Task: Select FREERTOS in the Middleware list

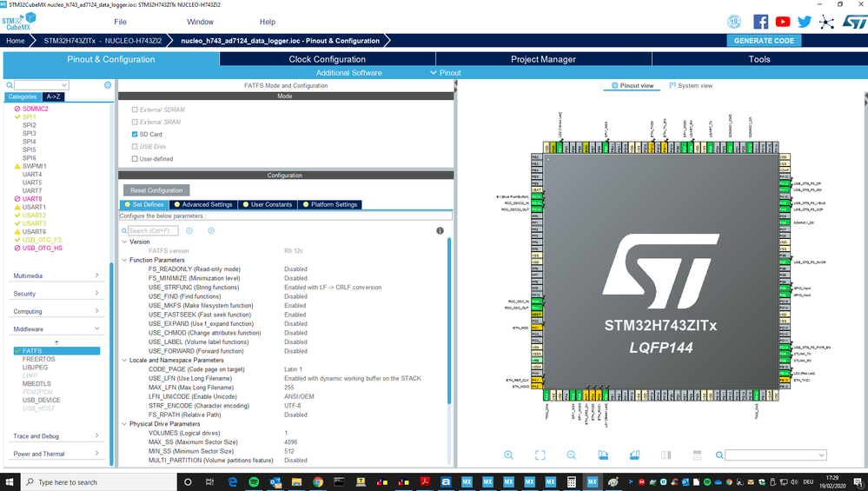Action: (x=39, y=359)
